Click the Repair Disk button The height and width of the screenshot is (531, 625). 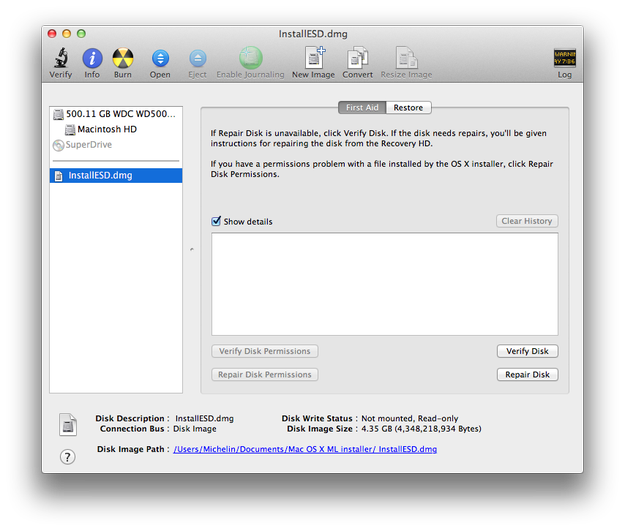point(527,375)
